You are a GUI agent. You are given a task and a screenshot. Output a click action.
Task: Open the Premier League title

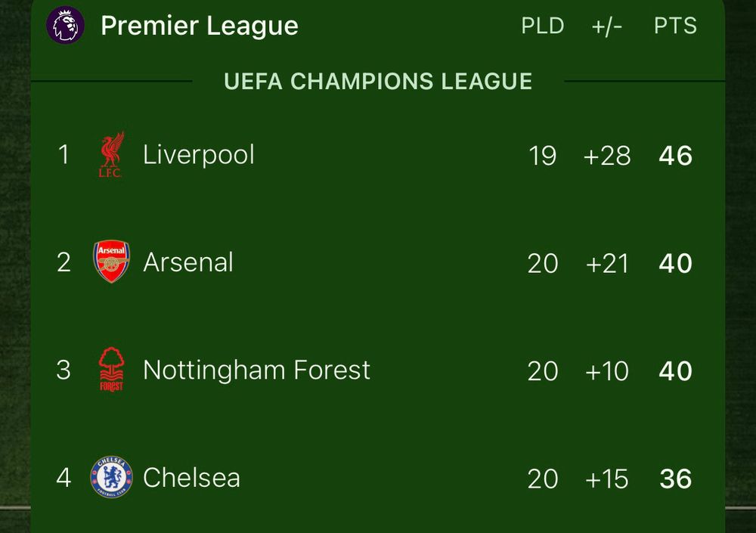coord(199,26)
